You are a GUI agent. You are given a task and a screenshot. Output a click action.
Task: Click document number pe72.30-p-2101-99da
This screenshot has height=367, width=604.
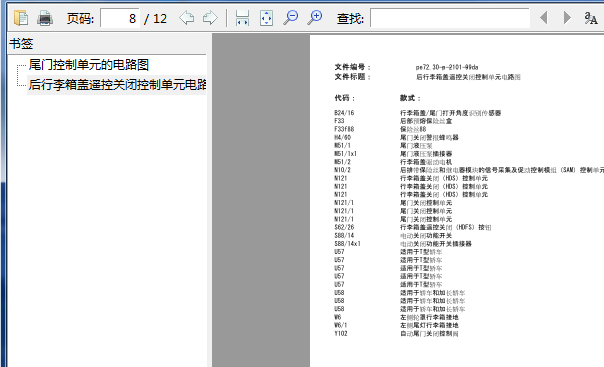[447, 67]
